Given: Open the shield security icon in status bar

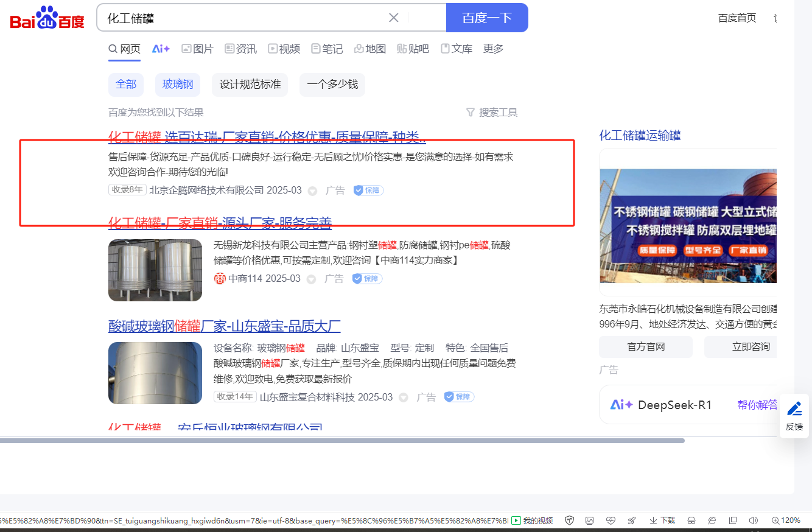Looking at the screenshot, I should pos(570,520).
